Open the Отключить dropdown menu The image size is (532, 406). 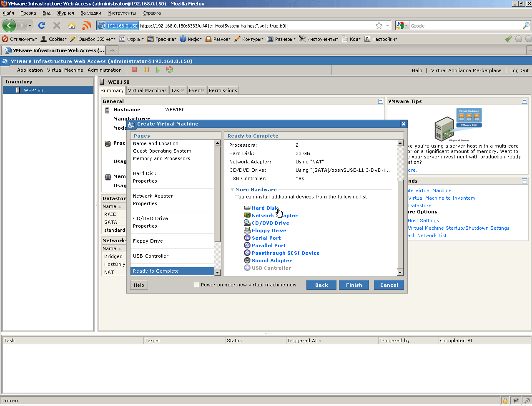20,39
